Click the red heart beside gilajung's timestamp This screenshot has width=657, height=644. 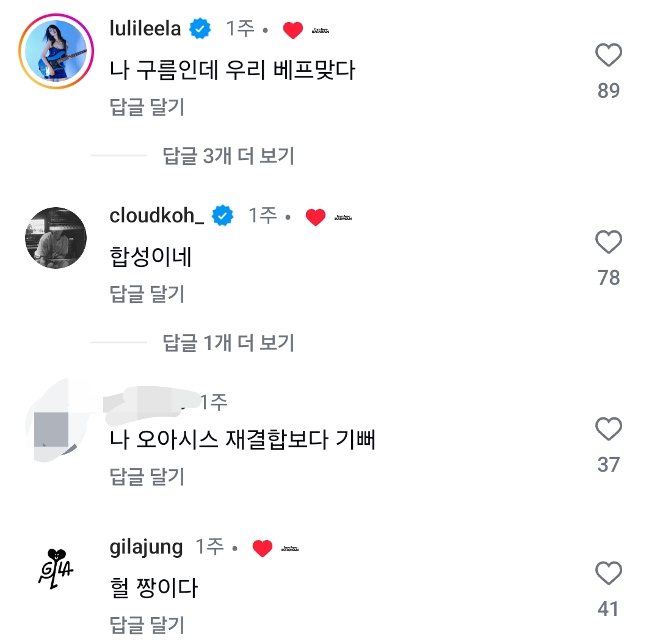click(262, 549)
